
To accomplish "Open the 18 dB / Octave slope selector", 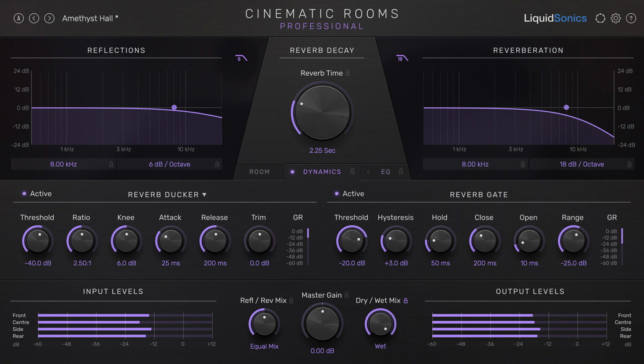I will pos(582,164).
